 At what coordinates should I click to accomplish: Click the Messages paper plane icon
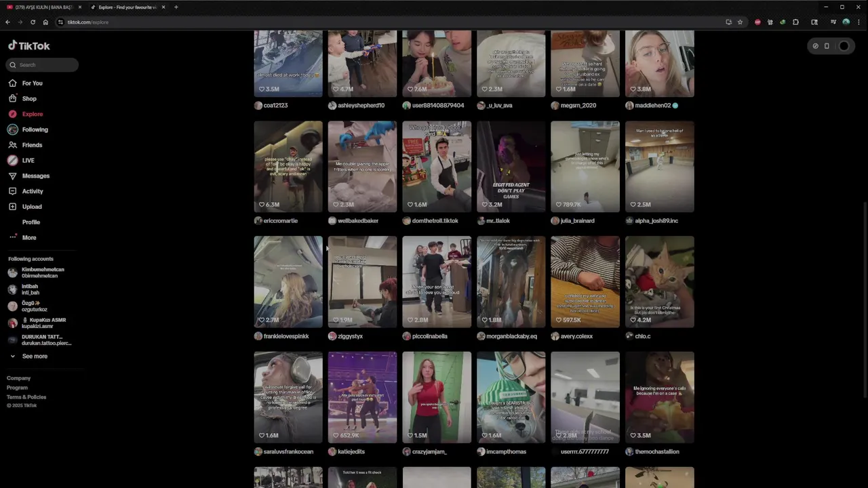coord(12,176)
